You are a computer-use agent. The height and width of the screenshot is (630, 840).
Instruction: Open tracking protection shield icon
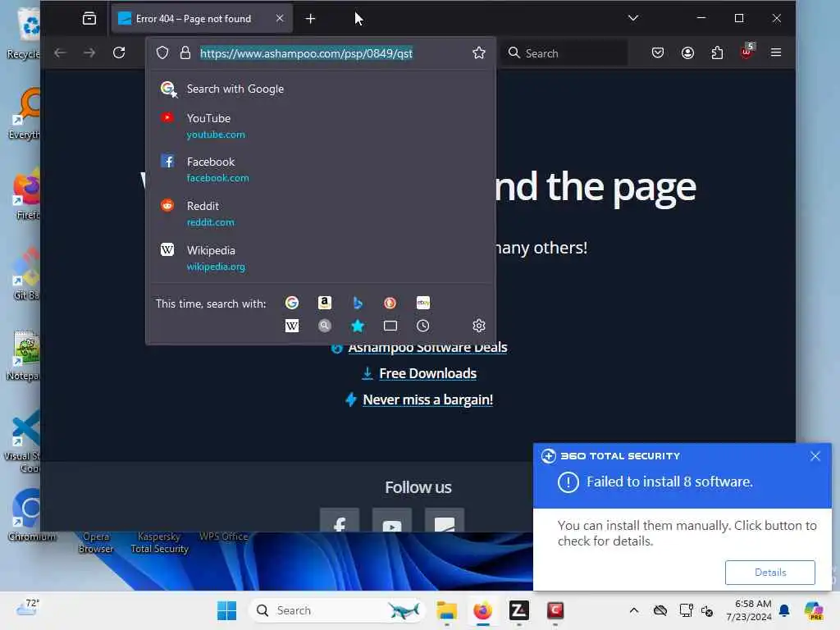(162, 53)
